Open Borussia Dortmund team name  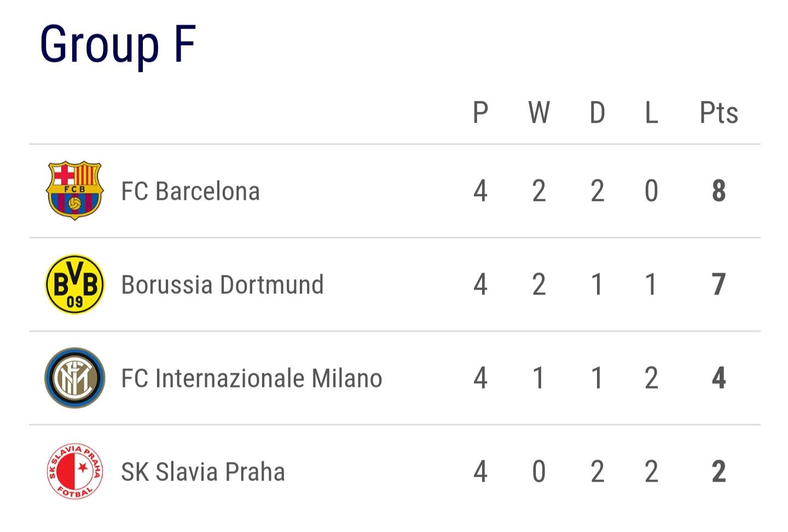coord(222,285)
